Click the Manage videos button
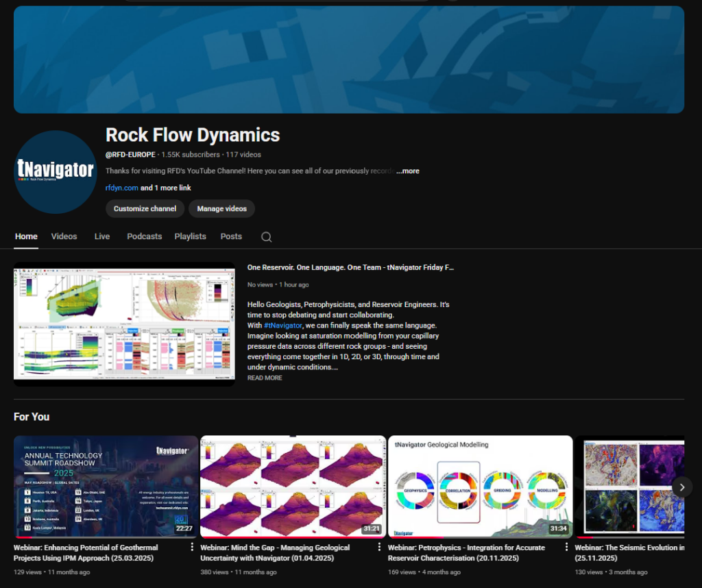 pyautogui.click(x=221, y=208)
